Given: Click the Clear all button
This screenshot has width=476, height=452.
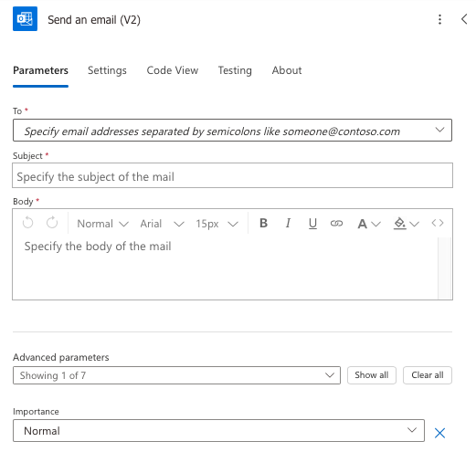Looking at the screenshot, I should point(428,375).
